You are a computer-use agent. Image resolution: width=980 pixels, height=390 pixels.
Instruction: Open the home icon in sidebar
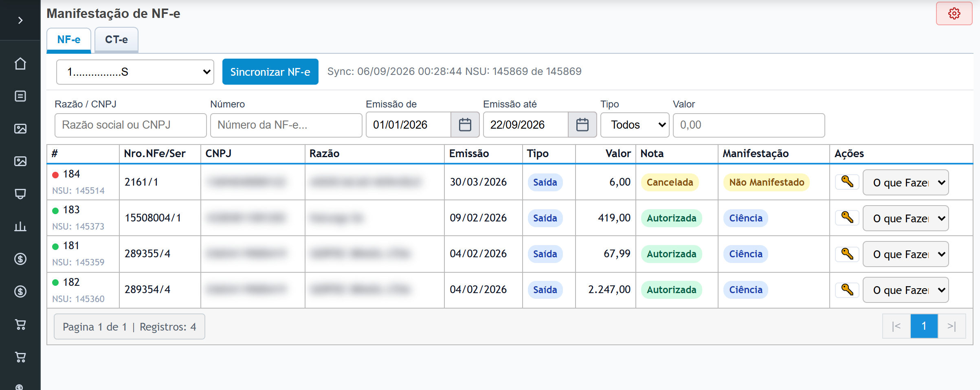(20, 64)
